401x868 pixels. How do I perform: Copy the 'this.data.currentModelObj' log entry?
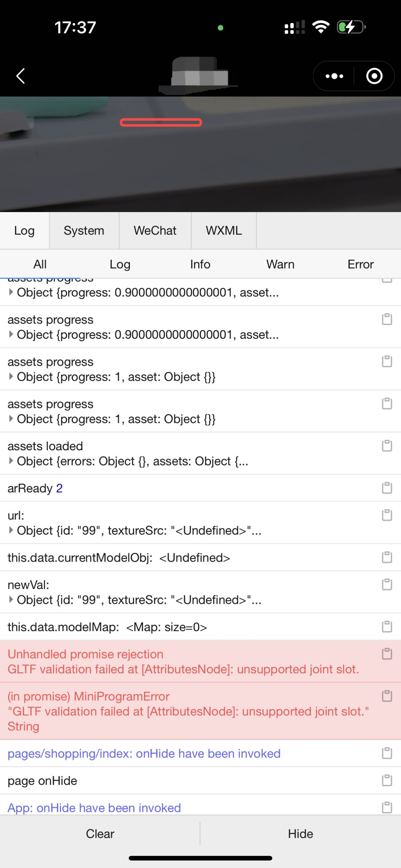387,557
